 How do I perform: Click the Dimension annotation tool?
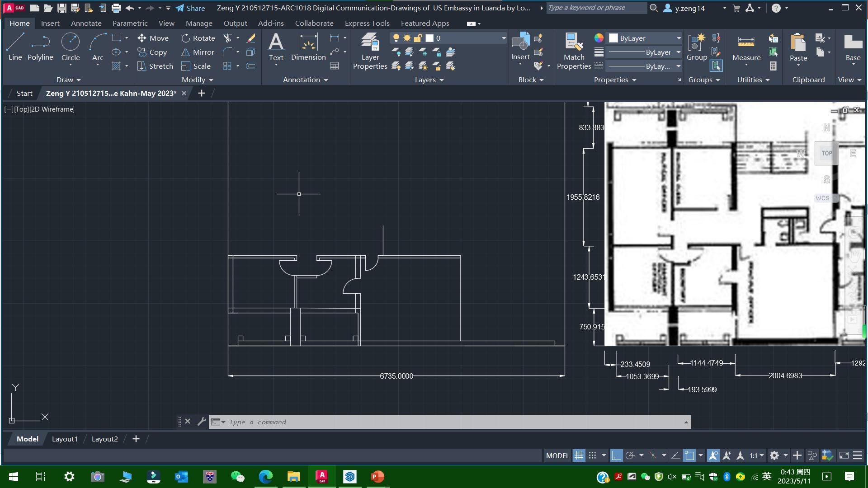point(308,47)
